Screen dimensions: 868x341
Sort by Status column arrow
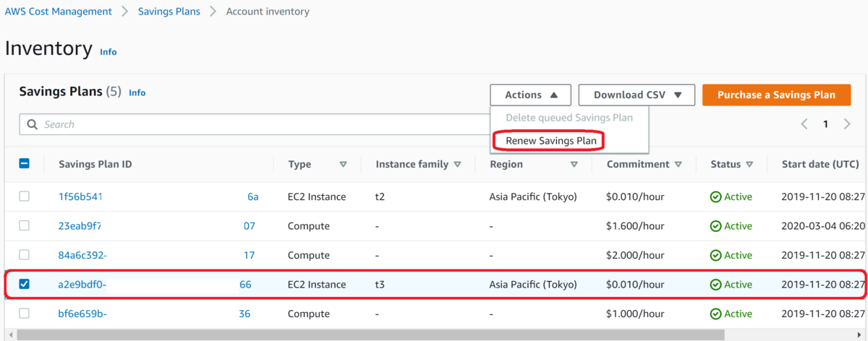[x=750, y=165]
